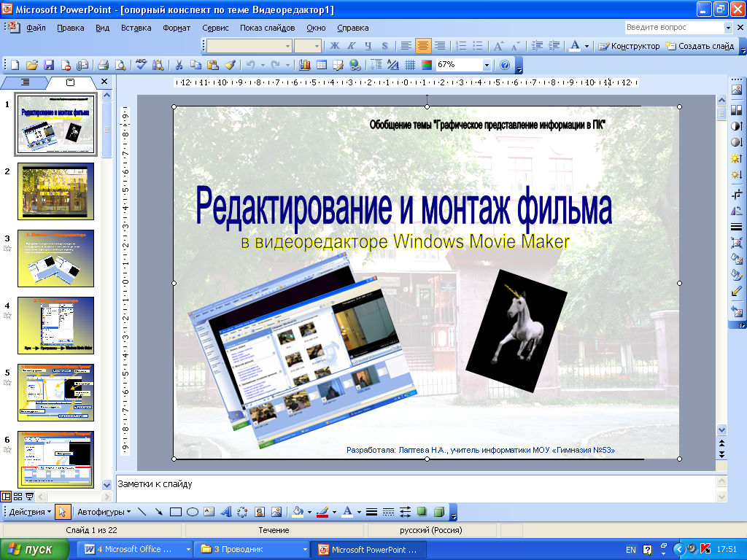Undo the last action
747x560 pixels.
pyautogui.click(x=251, y=65)
